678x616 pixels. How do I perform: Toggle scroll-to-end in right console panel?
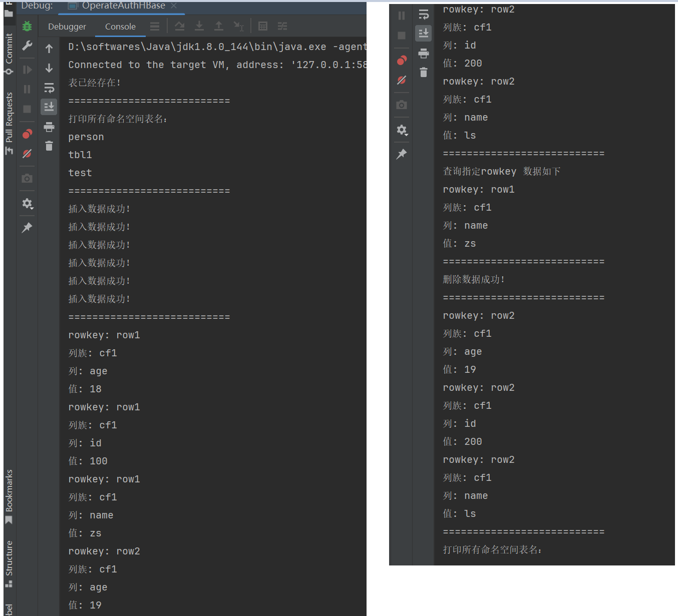424,34
